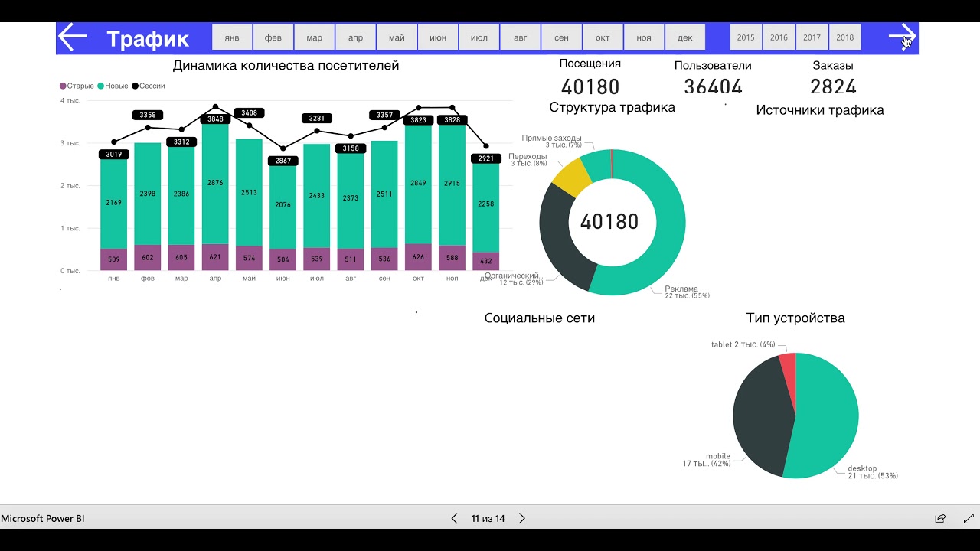Click май new visitors value 2513
Viewport: 980px width, 551px height.
pos(249,194)
